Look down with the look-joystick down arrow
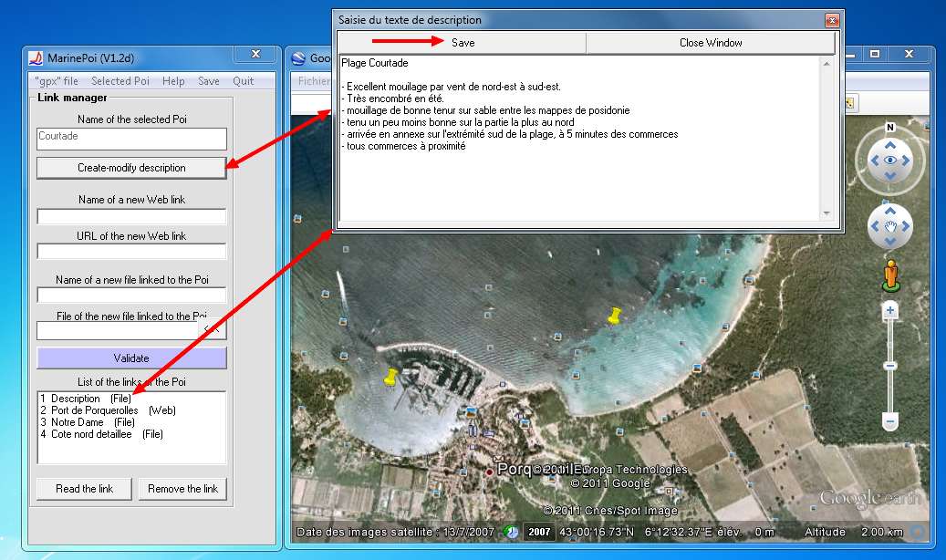Screen dimensions: 946x560 tap(889, 176)
